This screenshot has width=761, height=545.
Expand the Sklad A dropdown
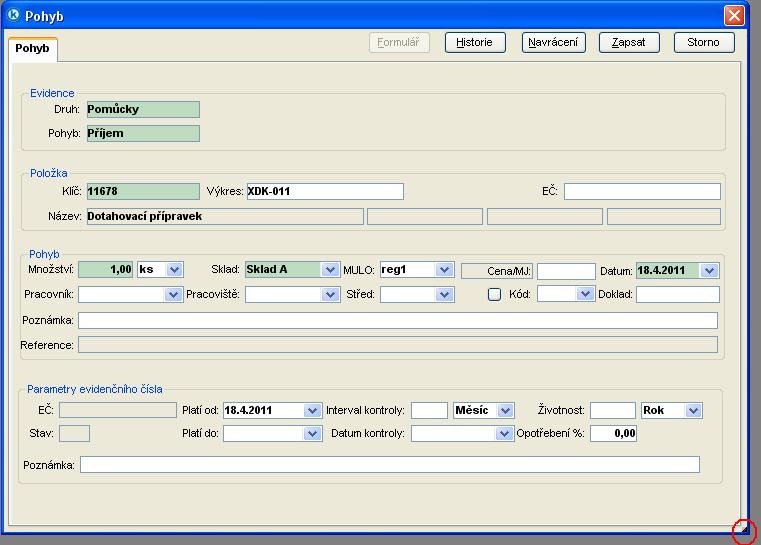tap(330, 269)
